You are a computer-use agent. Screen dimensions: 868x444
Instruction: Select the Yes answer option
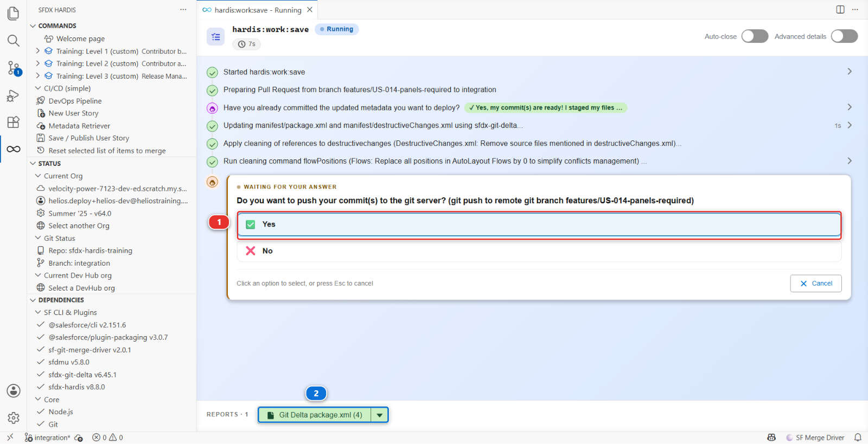coord(539,224)
